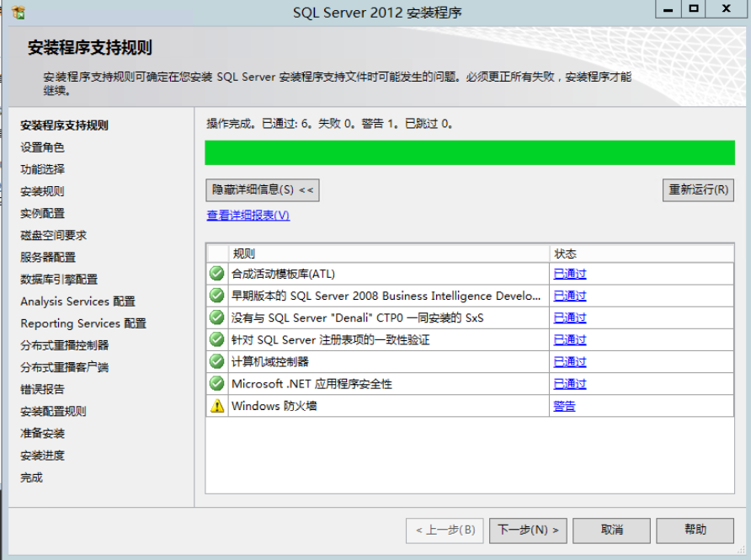Click the Microsoft .NET 应用程序安全性 rule text
This screenshot has height=560, width=751.
312,384
